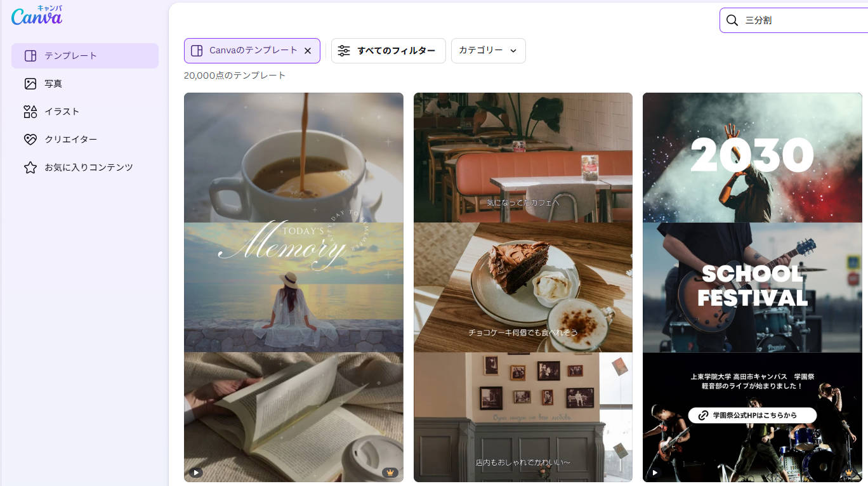
Task: Open お気に入りコンテンツ via the star icon
Action: tap(30, 167)
